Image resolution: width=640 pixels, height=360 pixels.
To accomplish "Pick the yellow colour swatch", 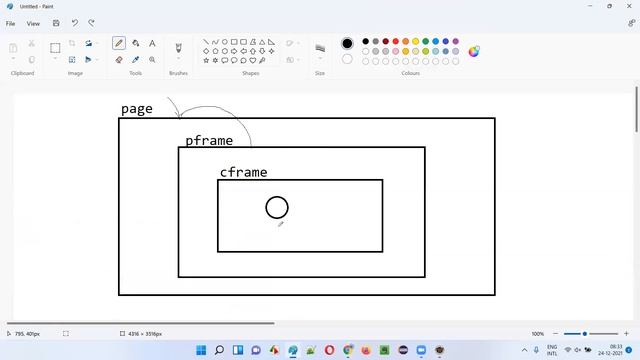I will pyautogui.click(x=416, y=41).
